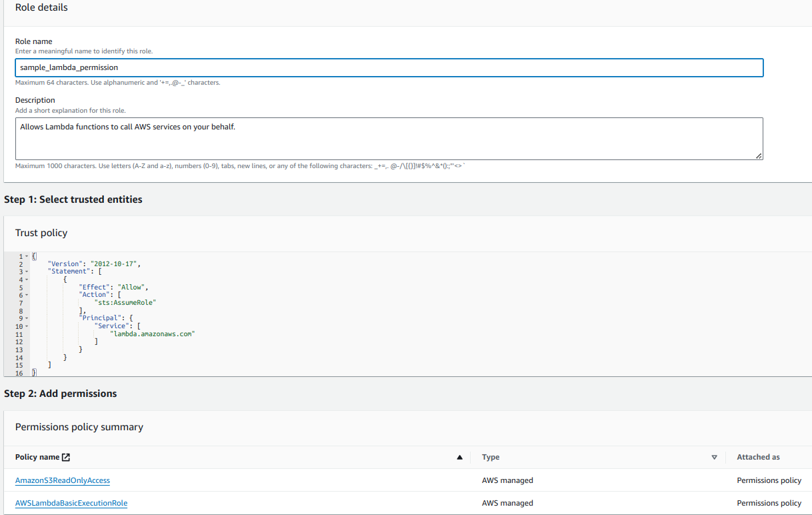This screenshot has height=515, width=812.
Task: Open the AWSLambdaBasicExecutionRole policy link
Action: tap(71, 503)
